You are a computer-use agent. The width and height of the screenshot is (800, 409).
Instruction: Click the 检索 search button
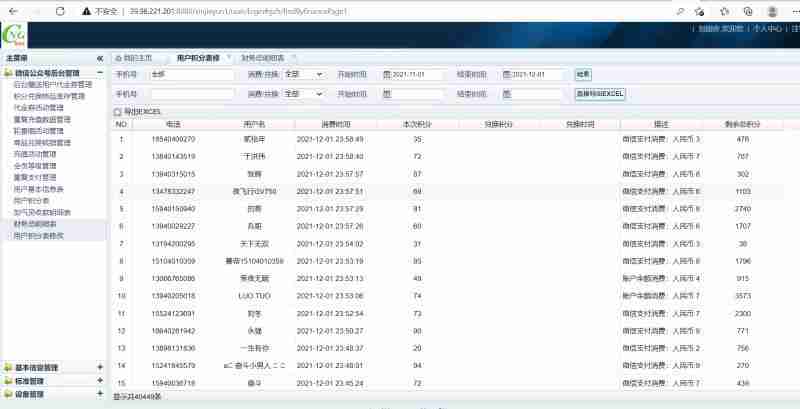pyautogui.click(x=583, y=74)
